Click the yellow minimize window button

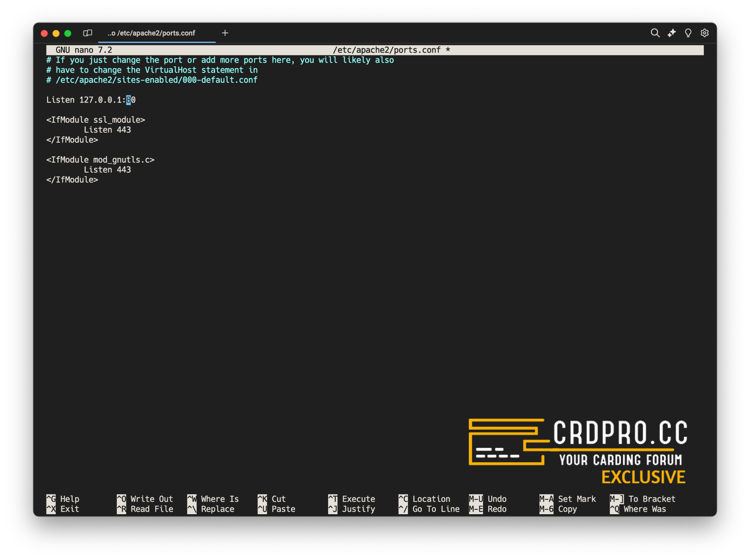56,33
